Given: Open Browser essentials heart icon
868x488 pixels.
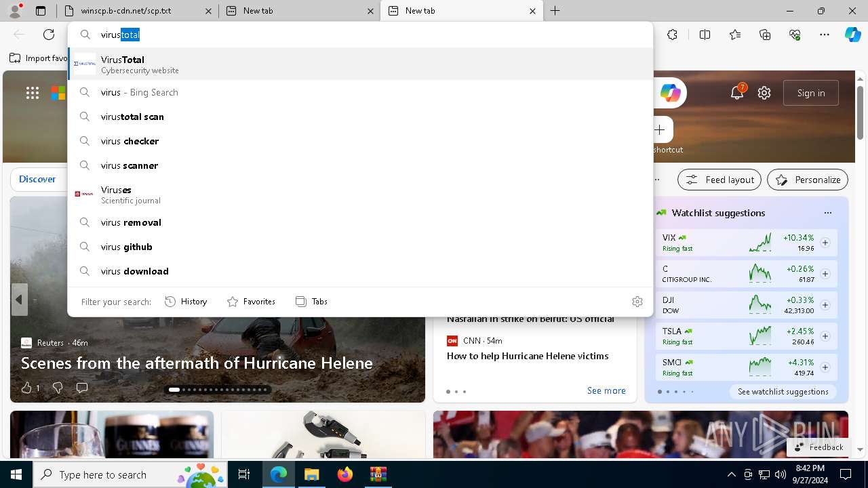Looking at the screenshot, I should click(x=795, y=35).
